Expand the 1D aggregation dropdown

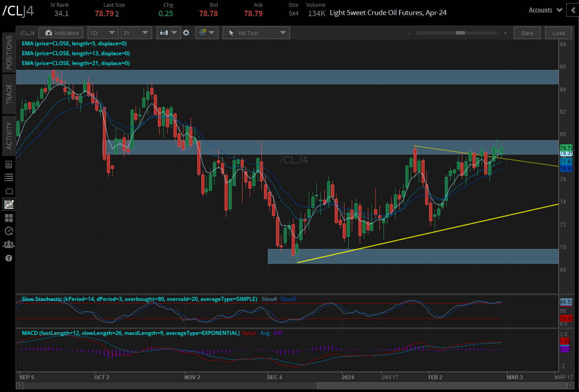pyautogui.click(x=102, y=33)
